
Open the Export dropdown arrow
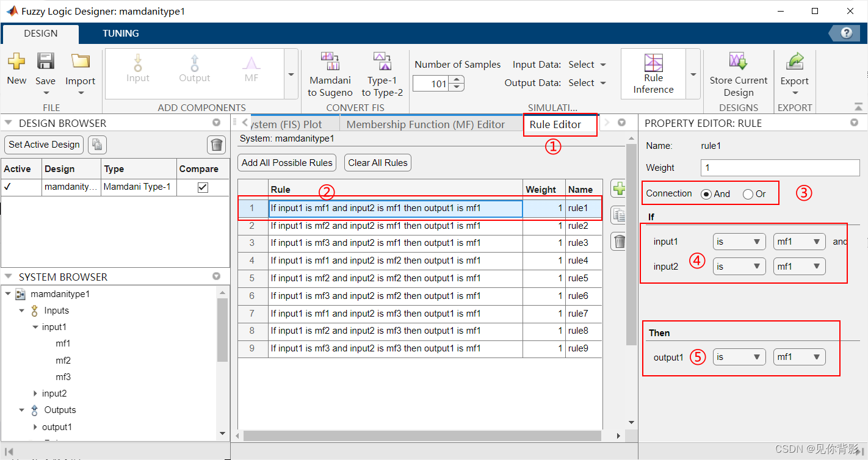click(795, 93)
